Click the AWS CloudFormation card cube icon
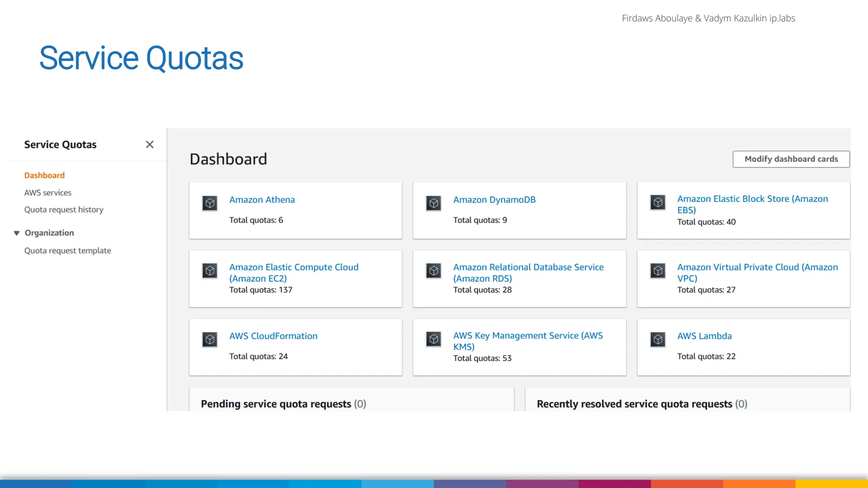This screenshot has height=488, width=868. pyautogui.click(x=210, y=339)
